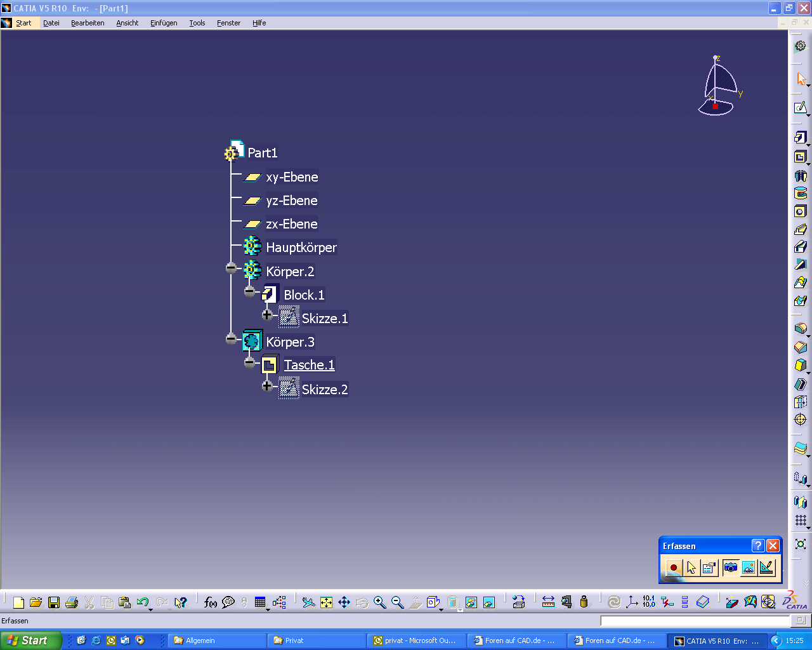Viewport: 812px width, 650px height.
Task: Collapse the Körper.3 tree node
Action: click(x=231, y=339)
